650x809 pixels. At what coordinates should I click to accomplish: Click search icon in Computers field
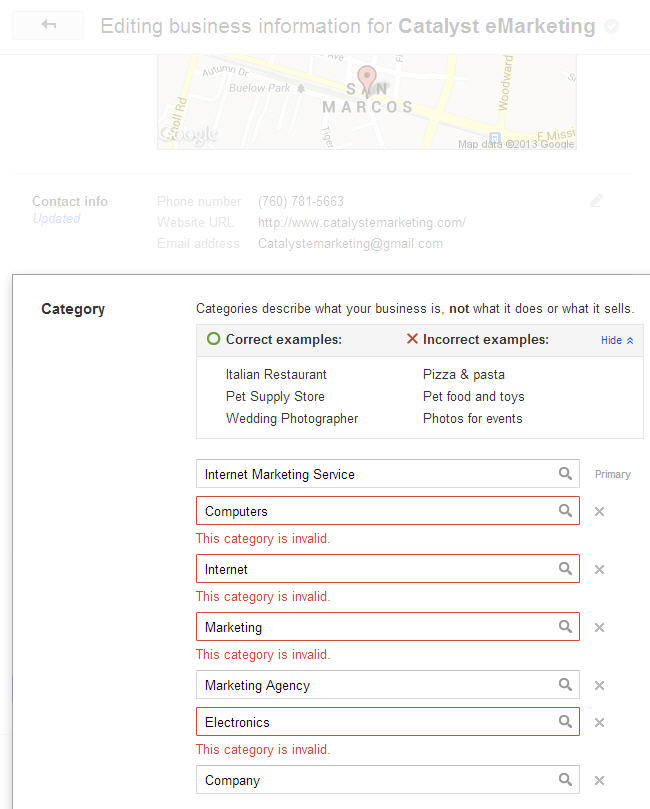pyautogui.click(x=565, y=511)
